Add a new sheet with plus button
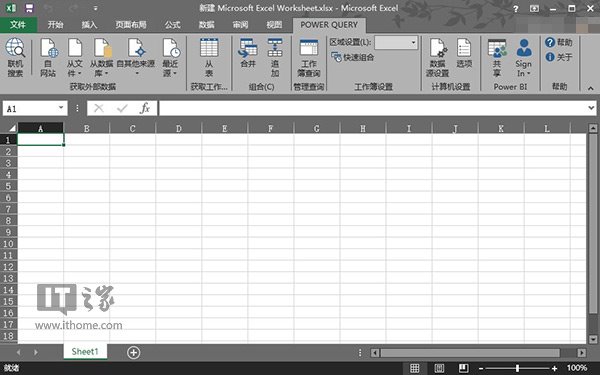 [134, 352]
